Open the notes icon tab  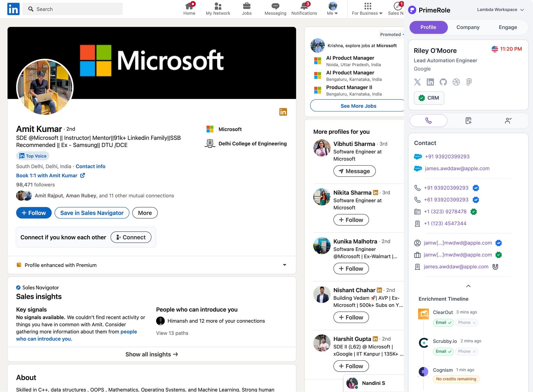468,121
